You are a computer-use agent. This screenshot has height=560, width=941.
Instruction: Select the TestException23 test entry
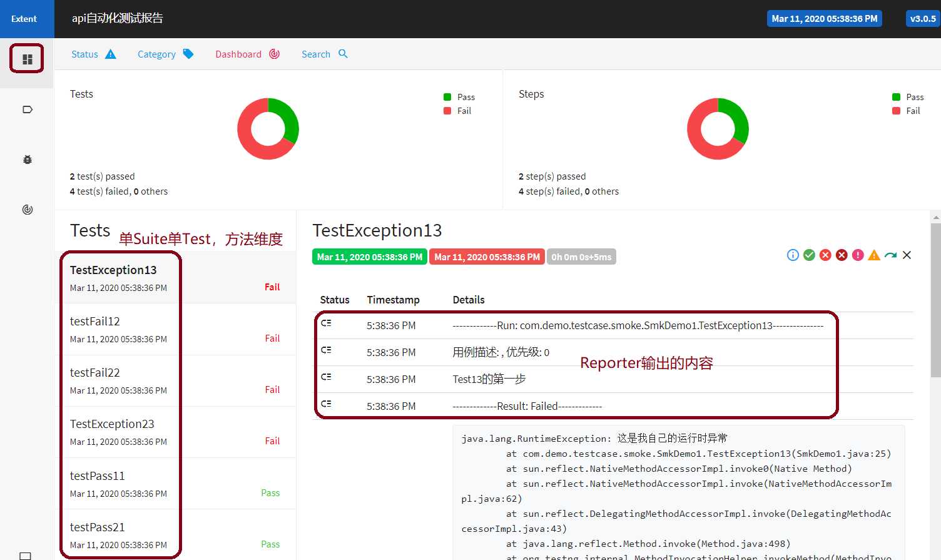click(175, 432)
